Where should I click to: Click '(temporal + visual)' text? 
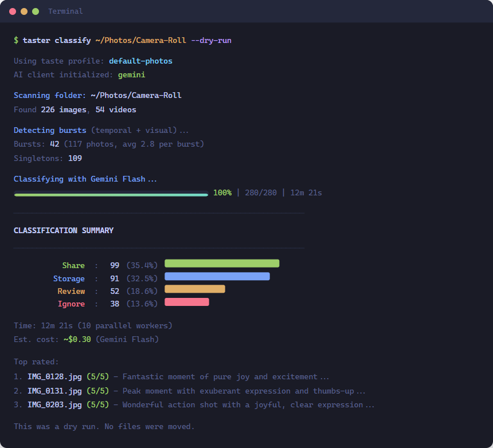click(134, 131)
